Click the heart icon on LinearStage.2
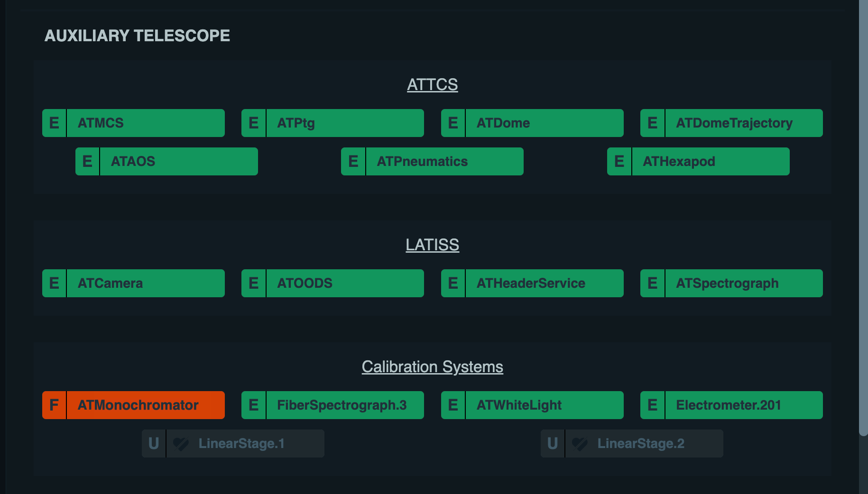Image resolution: width=868 pixels, height=494 pixels. [580, 444]
